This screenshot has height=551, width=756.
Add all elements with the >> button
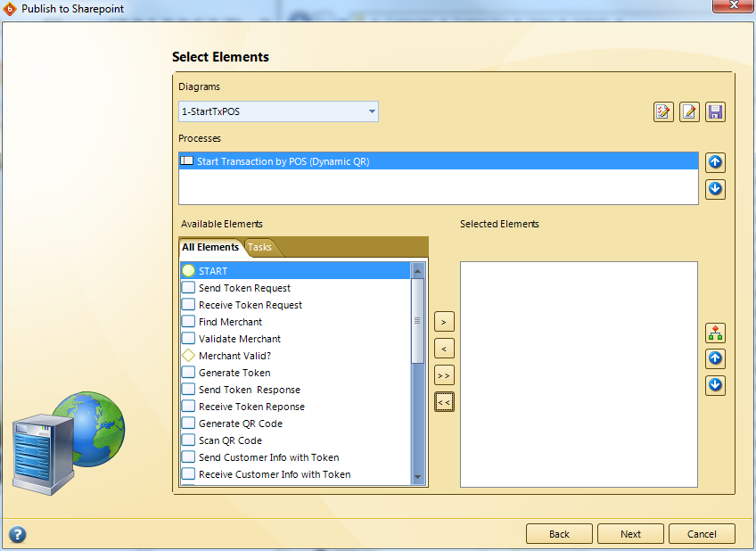tap(444, 375)
